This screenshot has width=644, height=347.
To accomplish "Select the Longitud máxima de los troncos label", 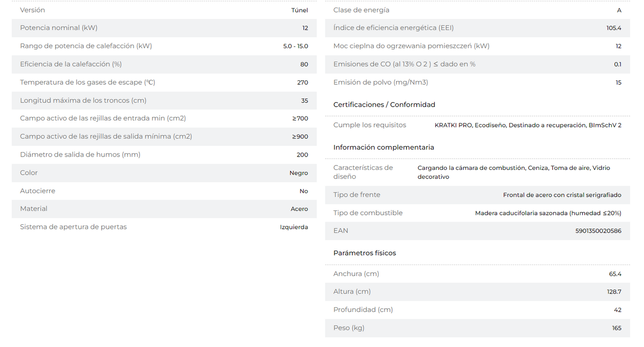I will click(83, 100).
